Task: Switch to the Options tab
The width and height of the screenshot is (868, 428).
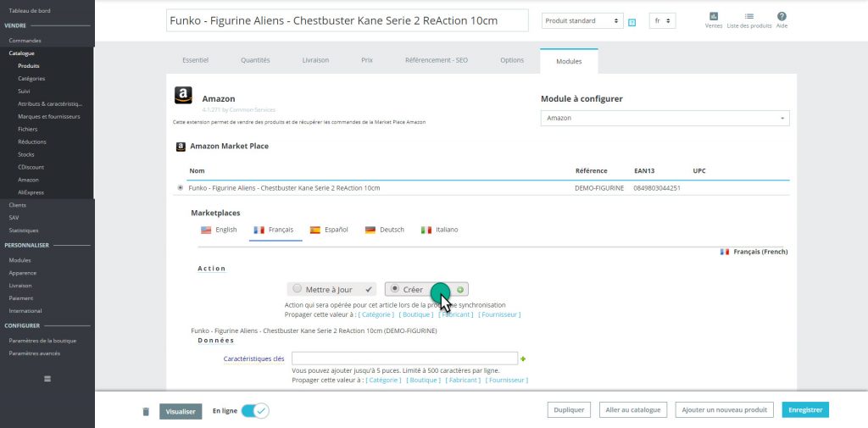Action: coord(512,60)
